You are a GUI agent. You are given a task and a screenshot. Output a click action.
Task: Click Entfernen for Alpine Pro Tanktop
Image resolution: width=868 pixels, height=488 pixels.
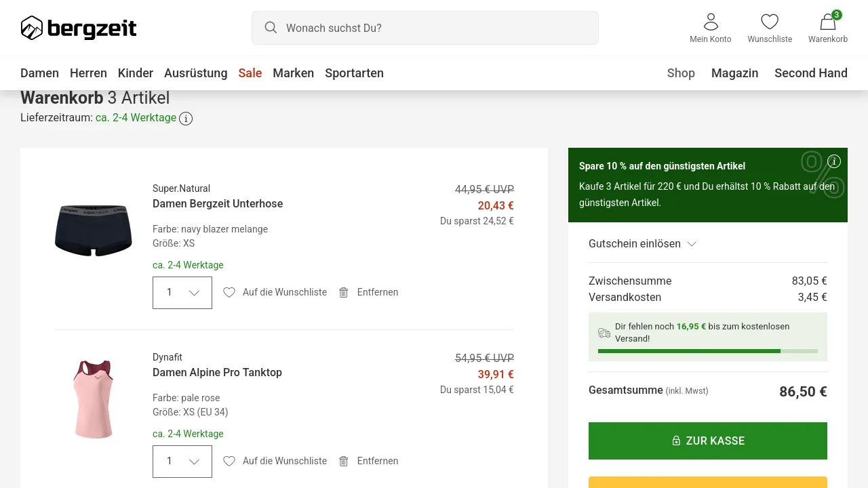coord(378,462)
